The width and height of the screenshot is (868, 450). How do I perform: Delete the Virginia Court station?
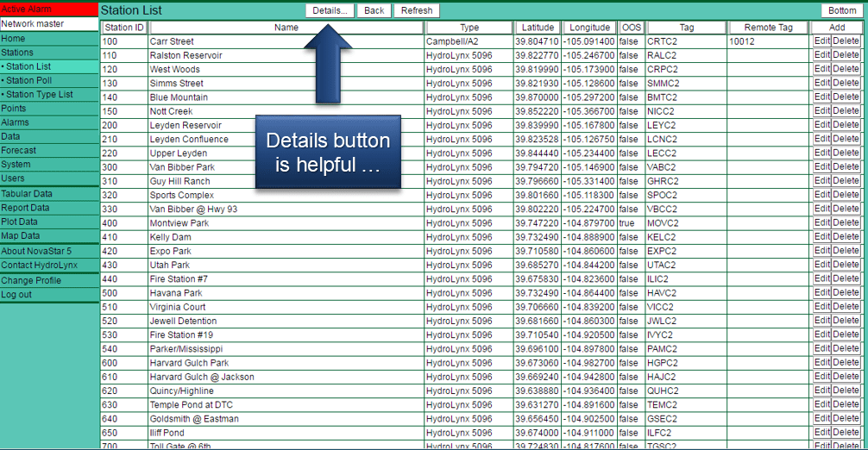click(x=846, y=307)
